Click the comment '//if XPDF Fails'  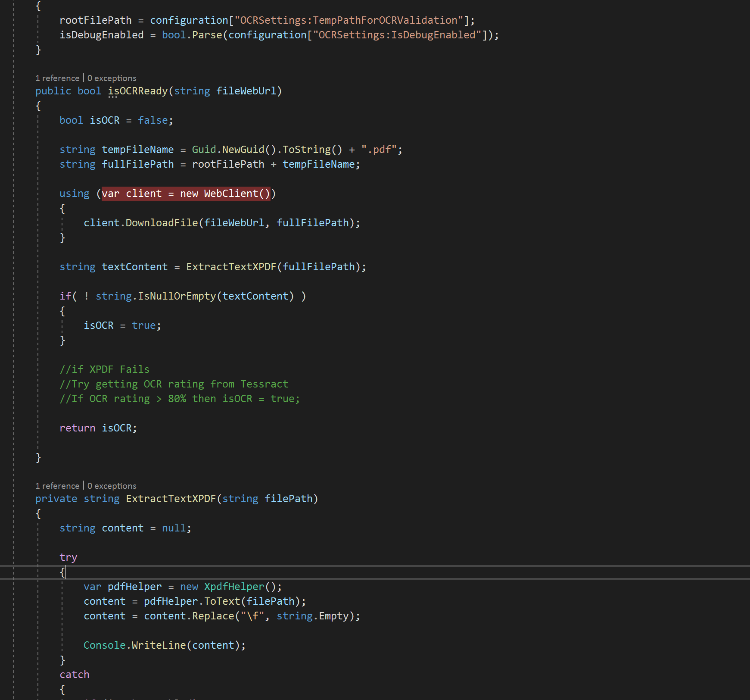coord(105,369)
